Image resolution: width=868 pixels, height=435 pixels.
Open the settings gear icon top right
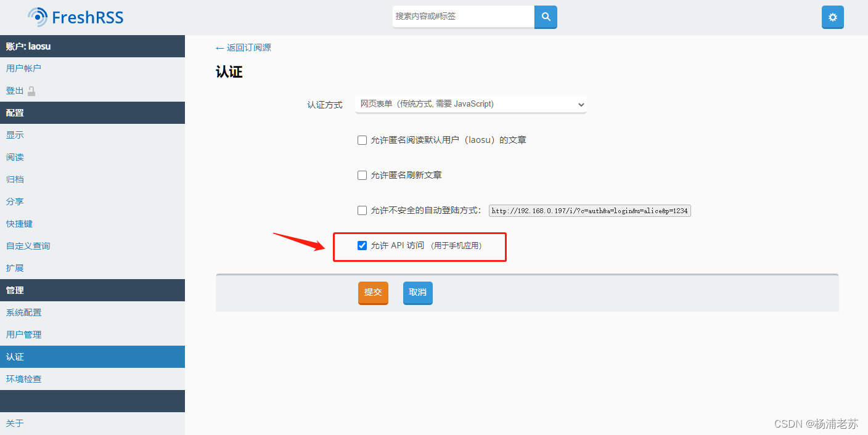pyautogui.click(x=832, y=17)
